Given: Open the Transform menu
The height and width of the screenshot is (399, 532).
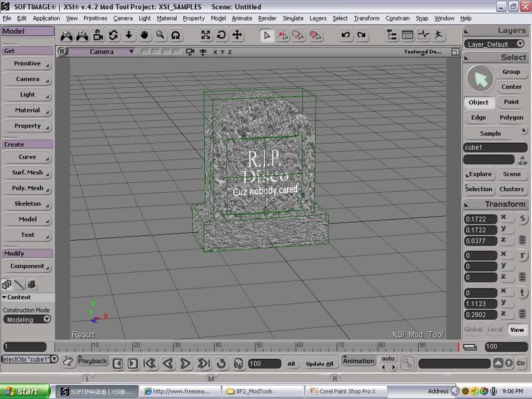Looking at the screenshot, I should [367, 19].
